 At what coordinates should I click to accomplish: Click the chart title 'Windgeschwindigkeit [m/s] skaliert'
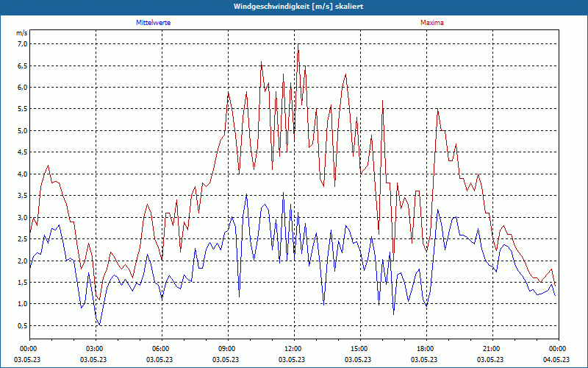(298, 7)
